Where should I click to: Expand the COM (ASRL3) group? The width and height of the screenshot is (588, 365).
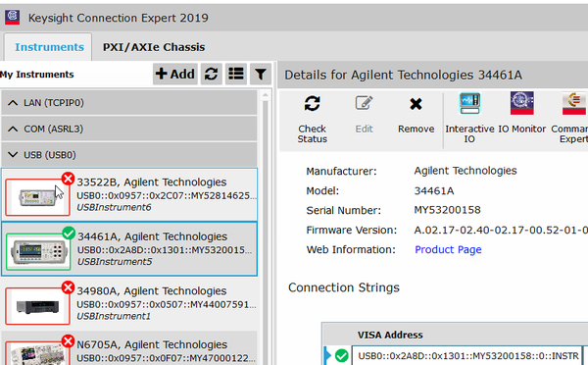pos(129,129)
